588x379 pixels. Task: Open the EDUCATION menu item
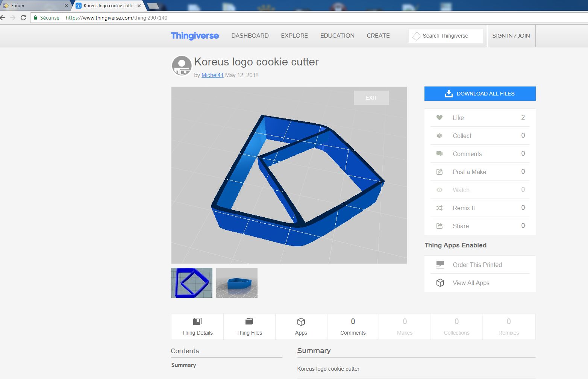337,36
